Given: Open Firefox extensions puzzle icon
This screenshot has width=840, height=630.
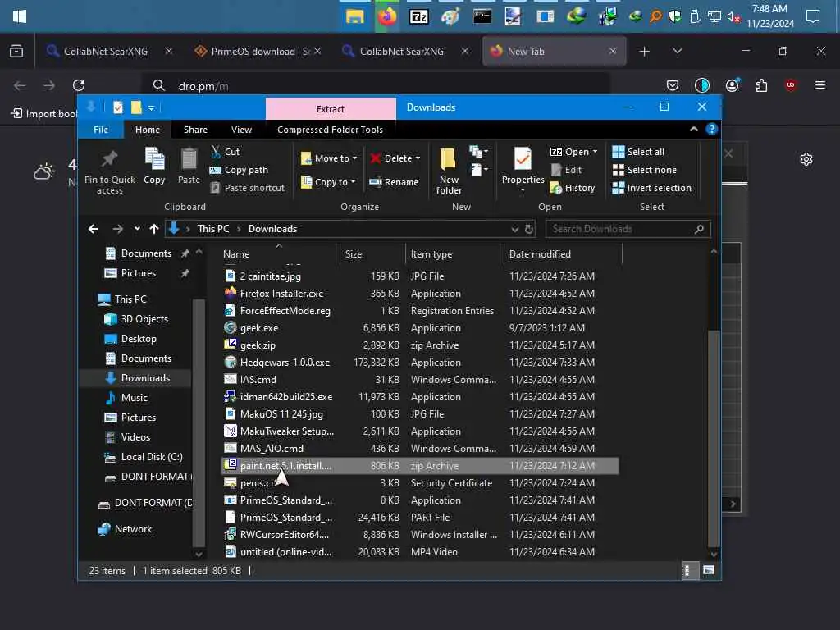Looking at the screenshot, I should pos(761,85).
